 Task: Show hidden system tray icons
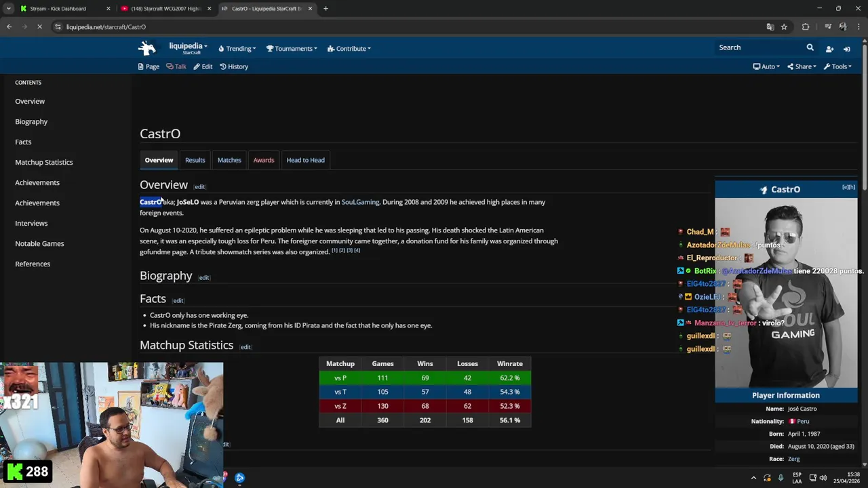753,478
